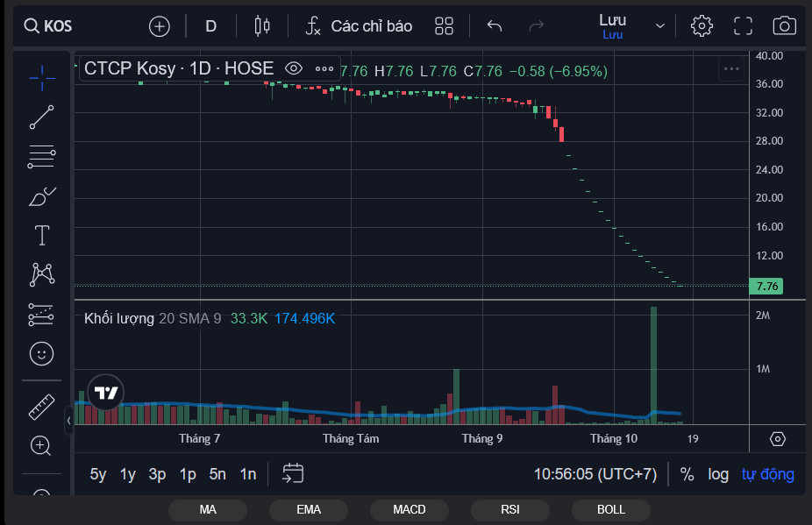Open the go-to-date calendar
Screen dimensions: 812x525
[293, 473]
